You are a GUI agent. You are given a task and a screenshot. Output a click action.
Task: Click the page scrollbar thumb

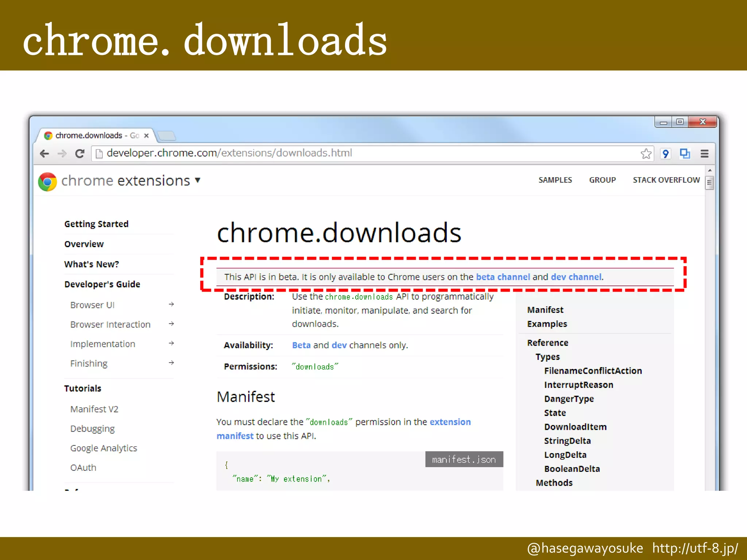click(x=709, y=183)
